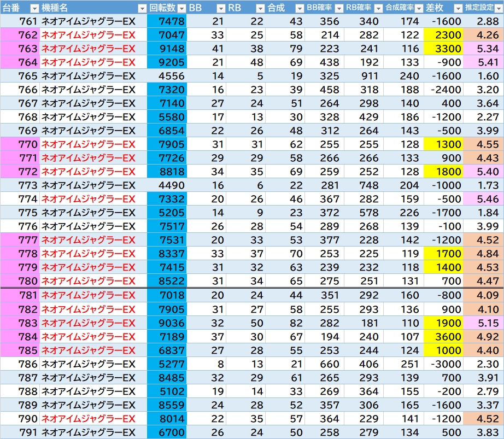Screen dimensions: 504x439
Task: Open the 合成 column filter dropdown
Action: pyautogui.click(x=300, y=8)
